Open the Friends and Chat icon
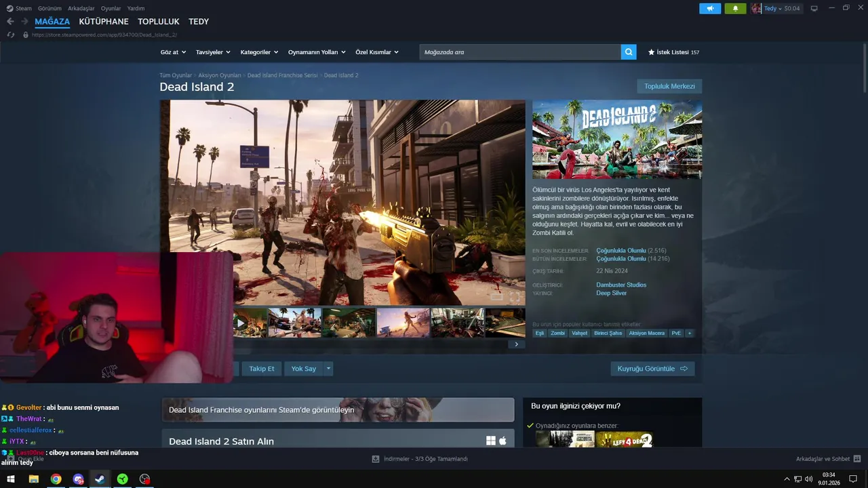This screenshot has height=488, width=868. (857, 459)
